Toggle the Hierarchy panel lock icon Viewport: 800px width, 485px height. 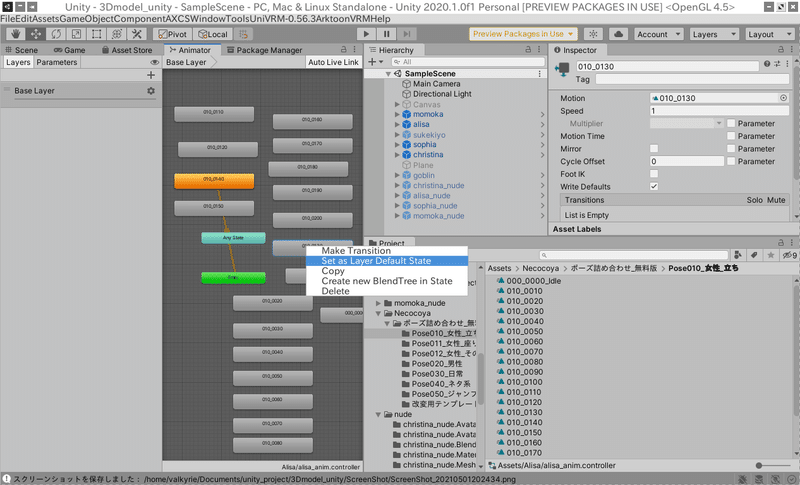[x=528, y=49]
